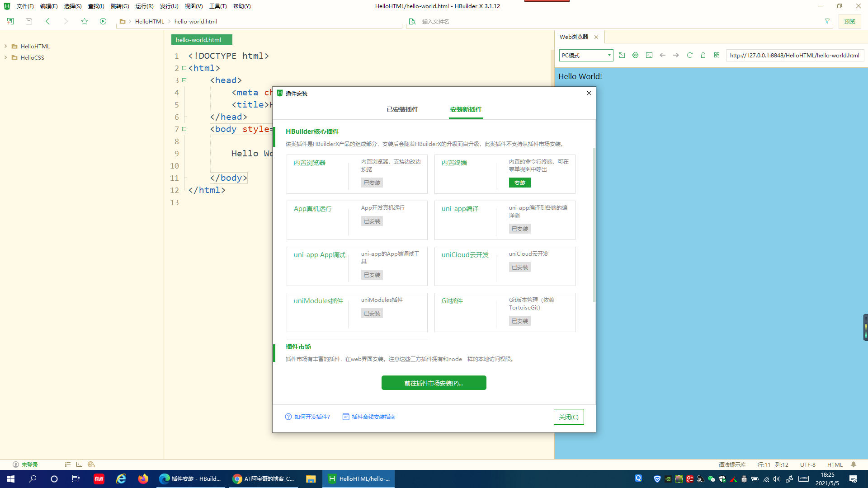
Task: Create a new file with the new file icon
Action: [10, 21]
